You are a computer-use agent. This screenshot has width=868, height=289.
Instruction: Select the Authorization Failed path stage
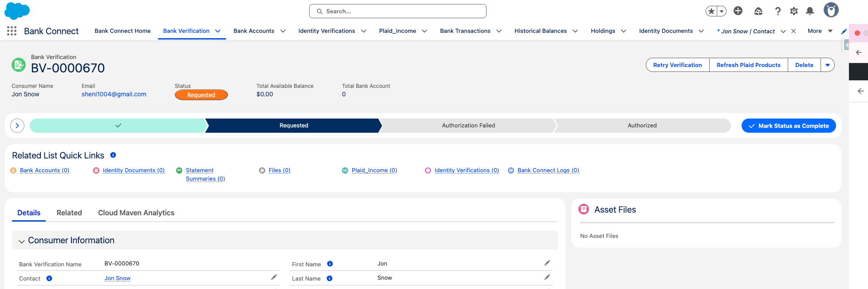click(468, 126)
